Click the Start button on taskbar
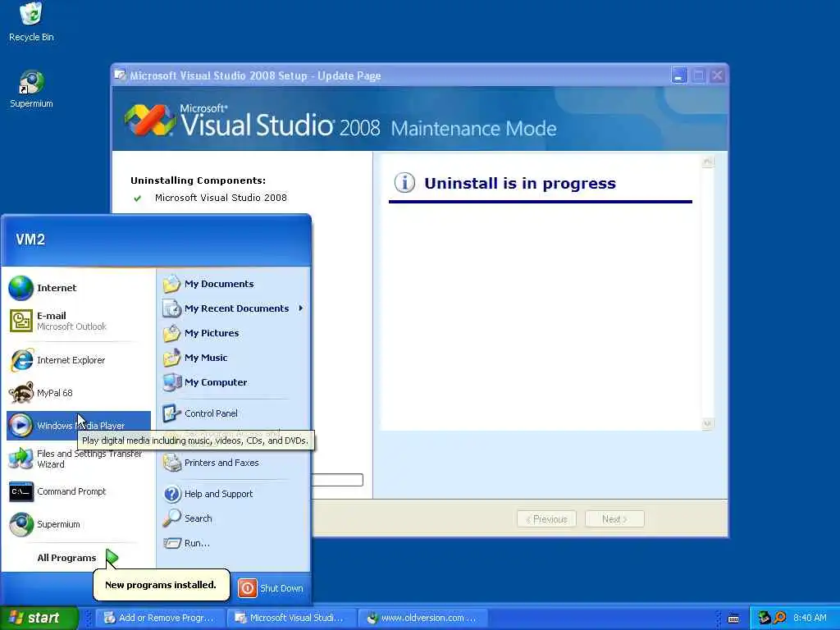The image size is (840, 630). point(39,618)
